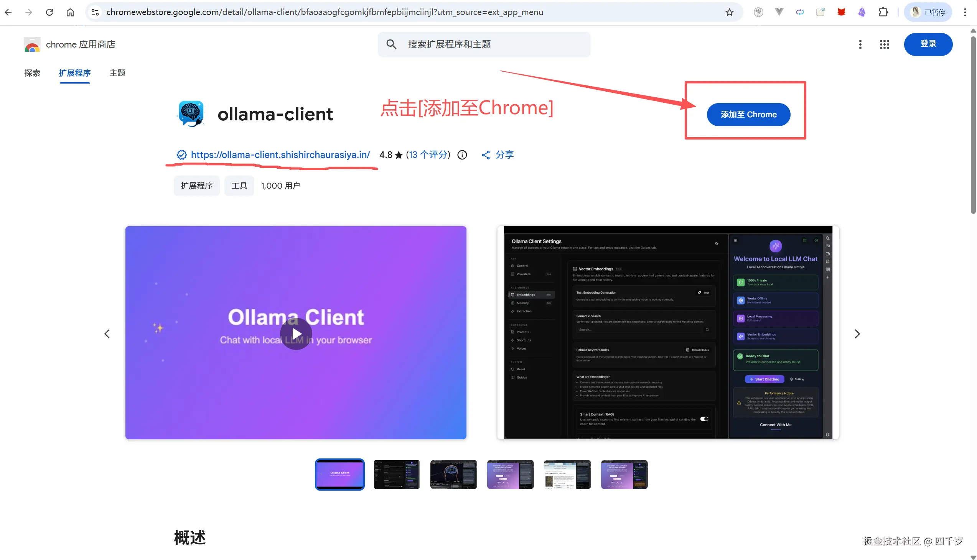Go back in the carousel with the left arrow
The image size is (977, 560).
pos(107,333)
